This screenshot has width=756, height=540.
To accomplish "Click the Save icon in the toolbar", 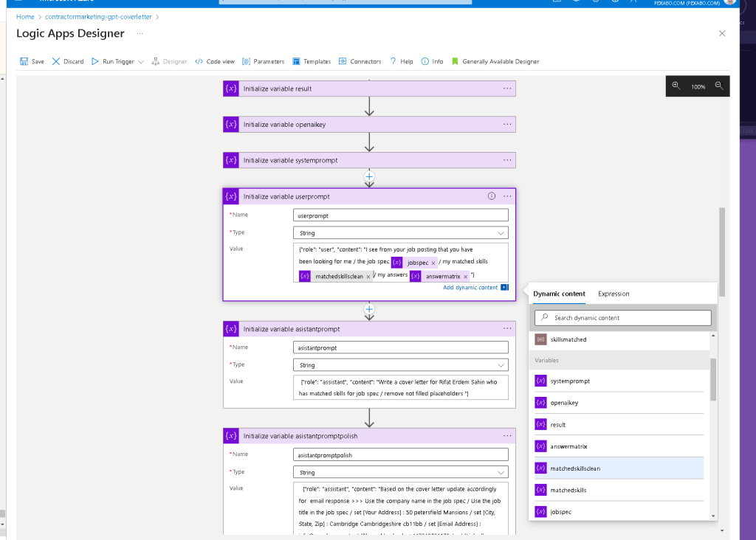I will (24, 61).
